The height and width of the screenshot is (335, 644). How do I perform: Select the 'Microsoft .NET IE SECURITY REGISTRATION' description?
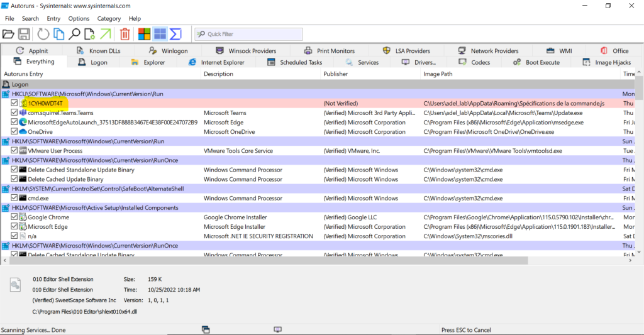(258, 236)
